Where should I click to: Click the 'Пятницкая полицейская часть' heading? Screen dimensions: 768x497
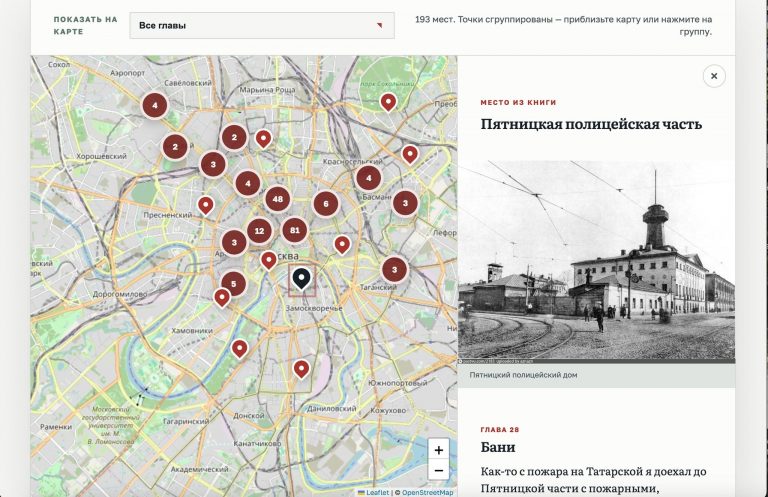point(591,124)
